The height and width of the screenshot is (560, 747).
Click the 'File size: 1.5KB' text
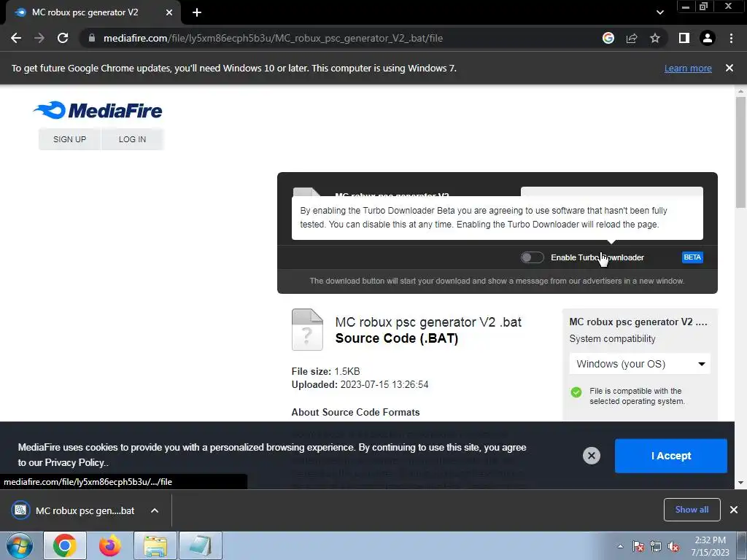point(326,371)
